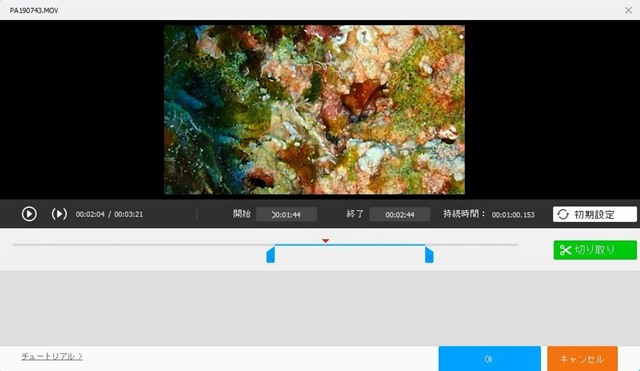Click the blue selected range bar
640x371 pixels.
click(350, 245)
